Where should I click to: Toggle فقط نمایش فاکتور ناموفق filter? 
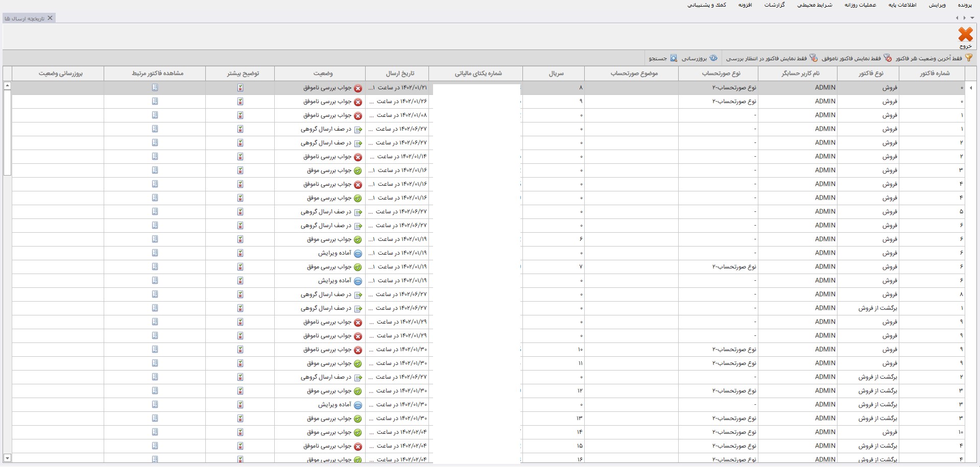pyautogui.click(x=888, y=58)
